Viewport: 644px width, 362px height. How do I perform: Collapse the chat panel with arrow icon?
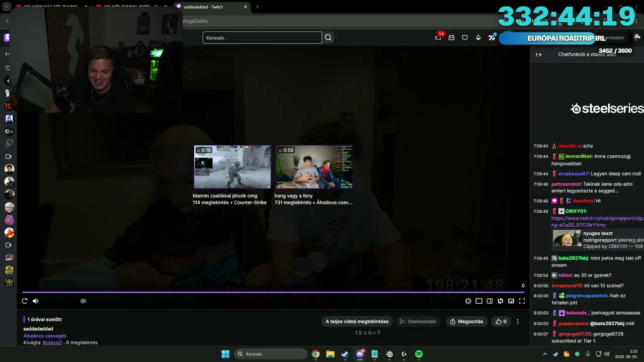click(x=539, y=54)
